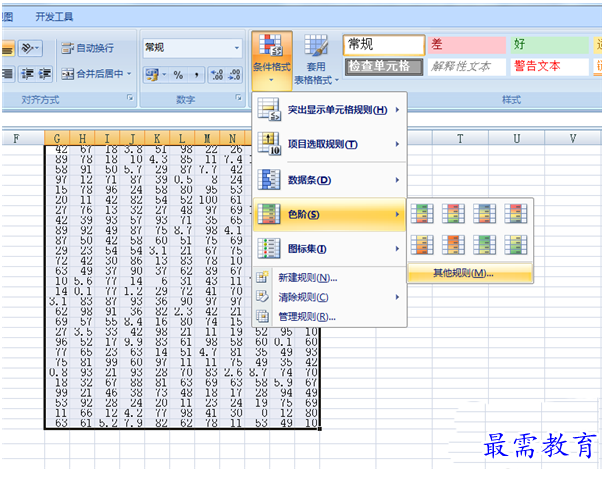Click the increase decimal places icon

pos(217,74)
